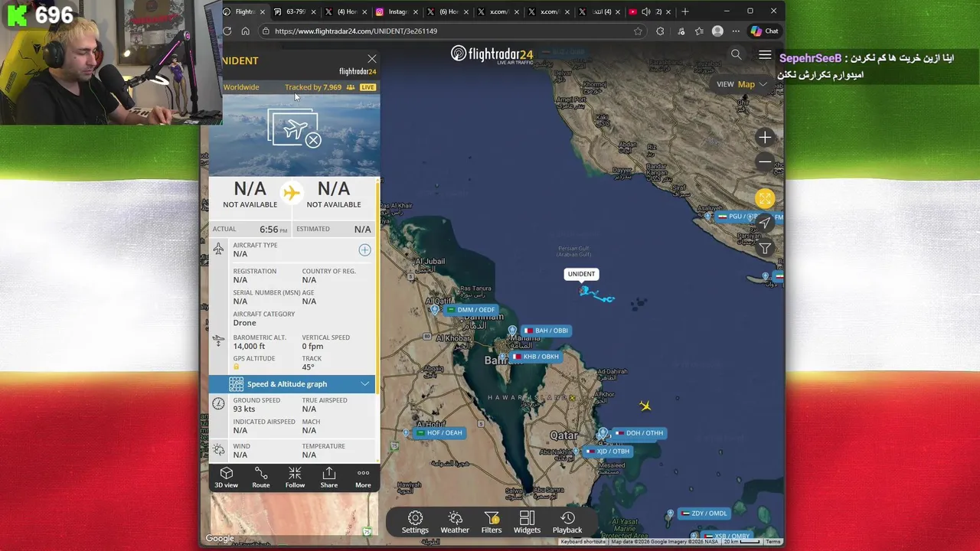Click the Drone aircraft category value

pyautogui.click(x=244, y=323)
